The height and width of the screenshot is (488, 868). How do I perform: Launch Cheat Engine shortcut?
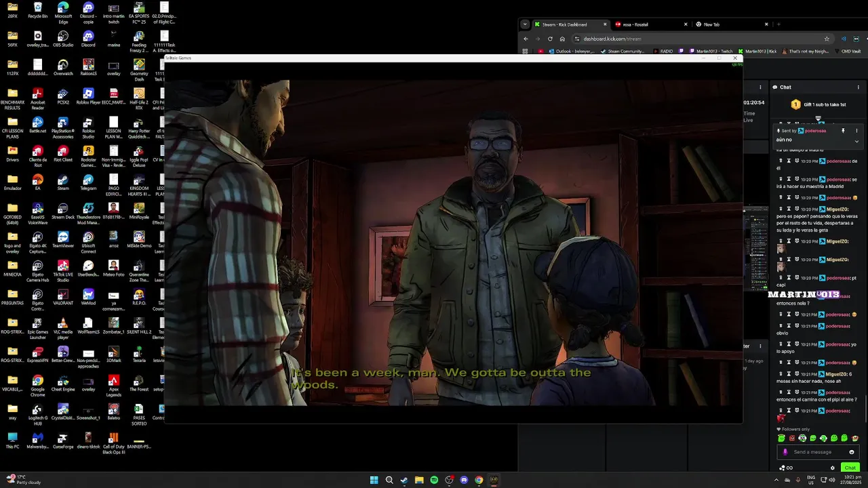[x=63, y=383]
